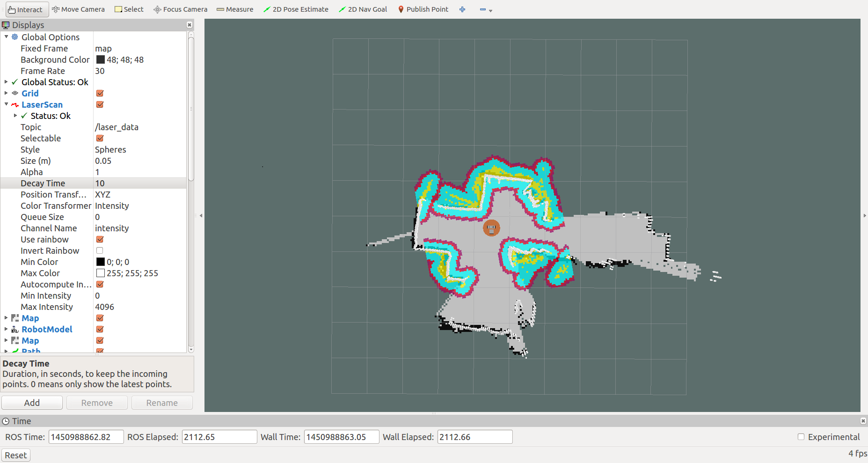This screenshot has width=868, height=463.
Task: Click the robot model in the 3D view
Action: coord(491,228)
